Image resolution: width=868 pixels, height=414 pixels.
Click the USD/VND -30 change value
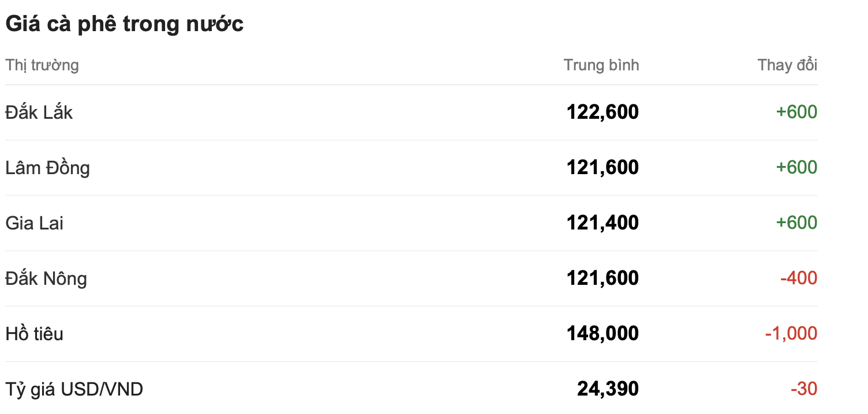click(x=804, y=389)
